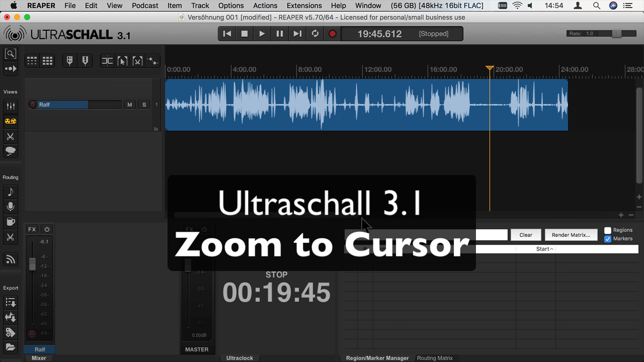Click the microphone icon under Routing
644x362 pixels.
[x=10, y=207]
